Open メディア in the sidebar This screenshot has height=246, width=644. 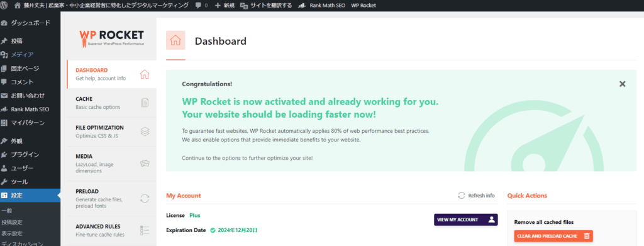[x=30, y=55]
